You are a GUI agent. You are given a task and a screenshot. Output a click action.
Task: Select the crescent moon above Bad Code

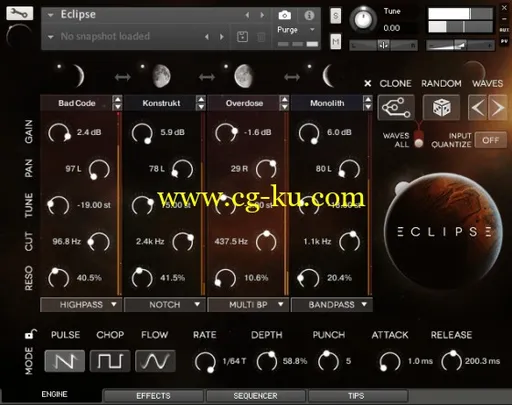(79, 76)
